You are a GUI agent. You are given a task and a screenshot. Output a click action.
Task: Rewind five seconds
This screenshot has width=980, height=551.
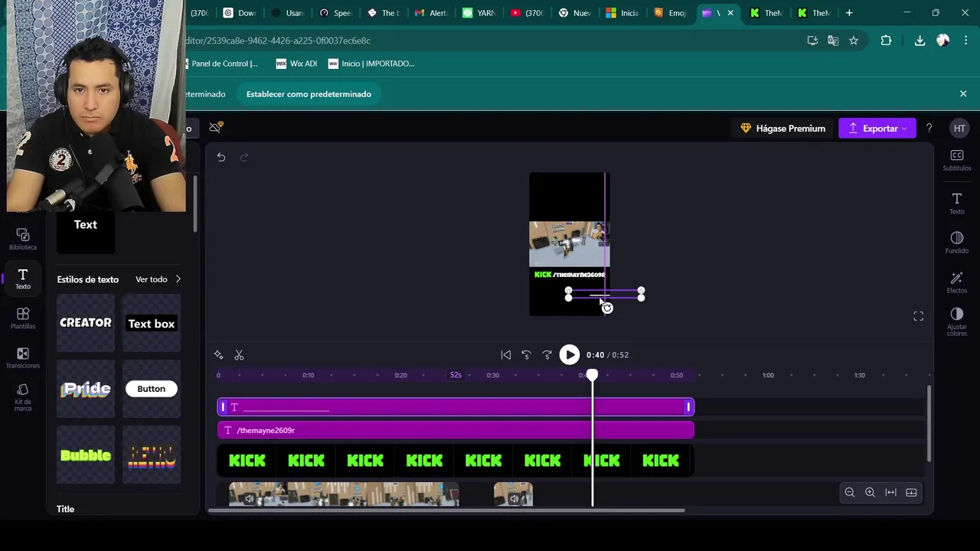click(526, 355)
